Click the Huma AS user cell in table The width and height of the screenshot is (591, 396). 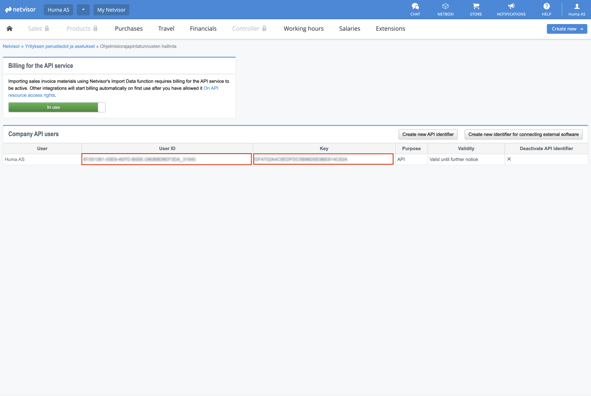(x=42, y=159)
